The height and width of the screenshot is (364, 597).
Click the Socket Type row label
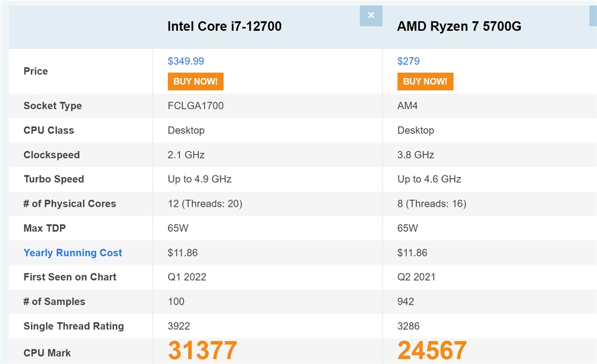[x=52, y=106]
